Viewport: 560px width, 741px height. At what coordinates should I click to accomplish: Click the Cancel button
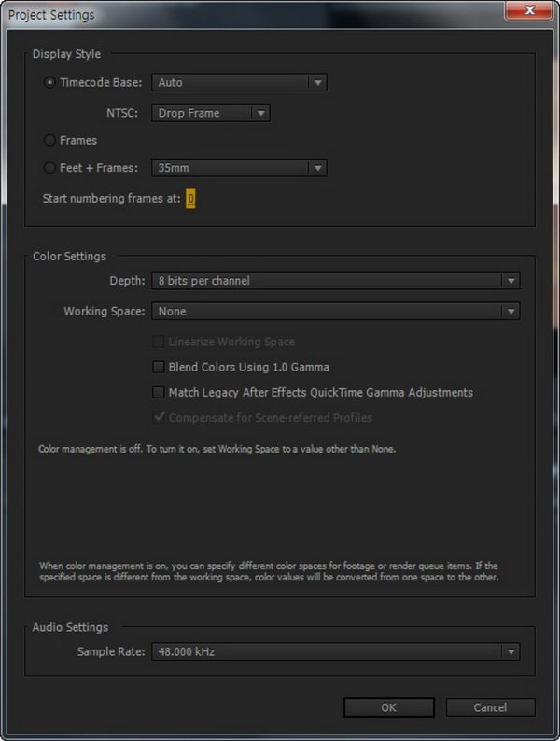(x=491, y=707)
